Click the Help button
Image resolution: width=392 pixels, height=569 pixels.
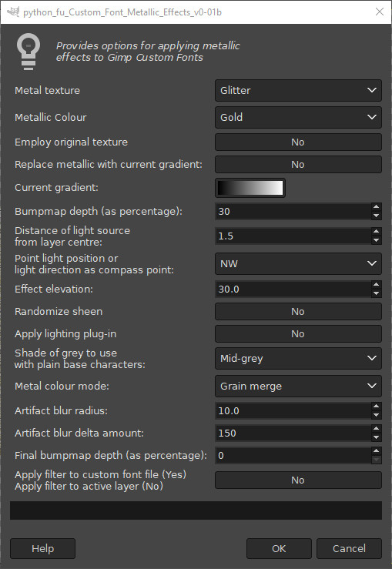(x=42, y=548)
